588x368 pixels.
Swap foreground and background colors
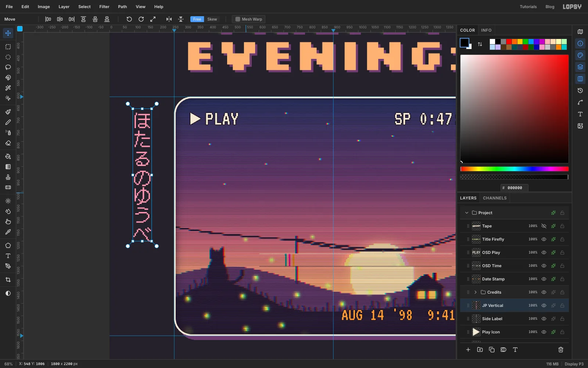tap(480, 44)
